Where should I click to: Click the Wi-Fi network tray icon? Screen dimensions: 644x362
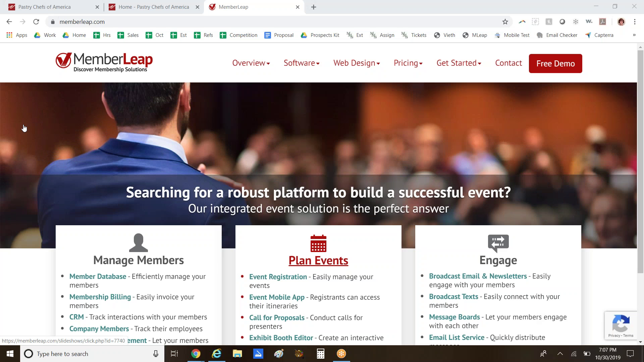[574, 354]
